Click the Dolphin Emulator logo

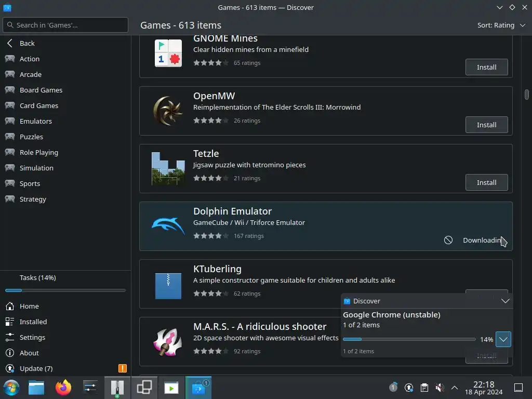tap(168, 226)
